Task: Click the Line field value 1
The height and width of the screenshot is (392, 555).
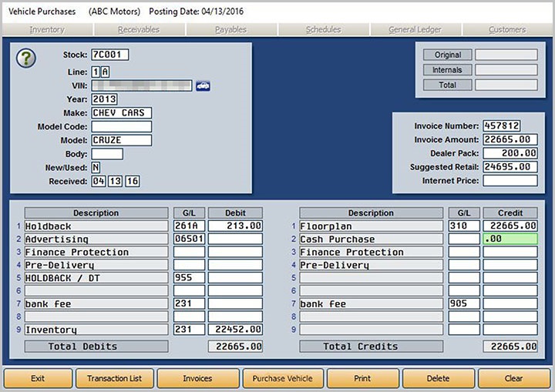Action: [96, 72]
